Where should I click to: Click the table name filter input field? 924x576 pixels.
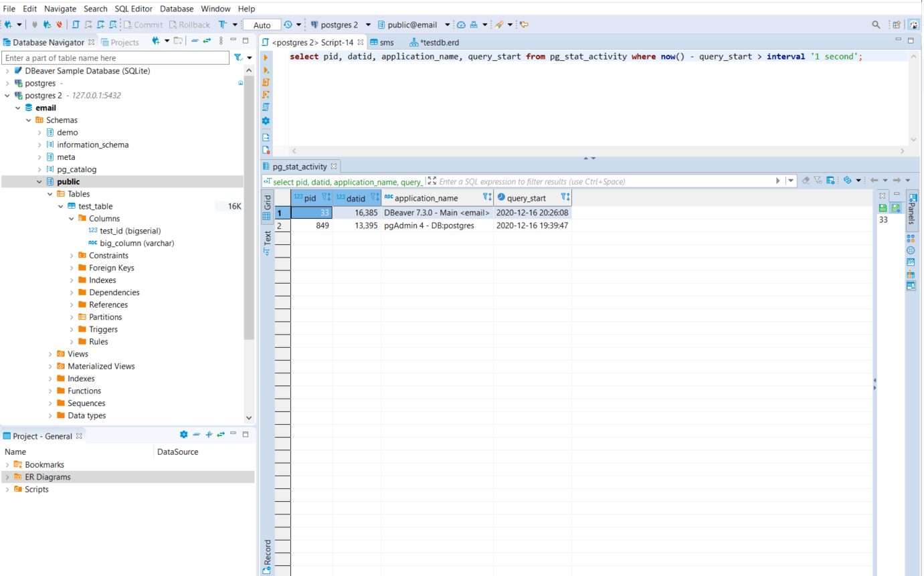coord(115,58)
